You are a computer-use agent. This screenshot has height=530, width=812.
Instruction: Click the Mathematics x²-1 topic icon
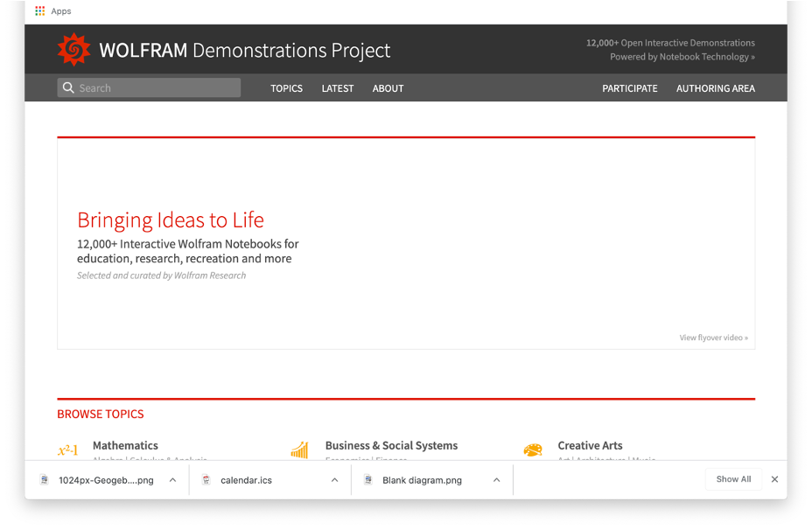click(67, 450)
